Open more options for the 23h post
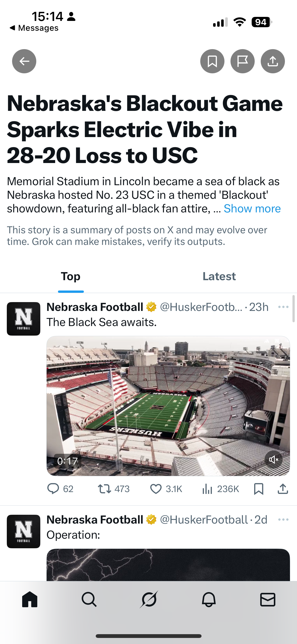Screen dimensions: 297x644 (x=283, y=307)
